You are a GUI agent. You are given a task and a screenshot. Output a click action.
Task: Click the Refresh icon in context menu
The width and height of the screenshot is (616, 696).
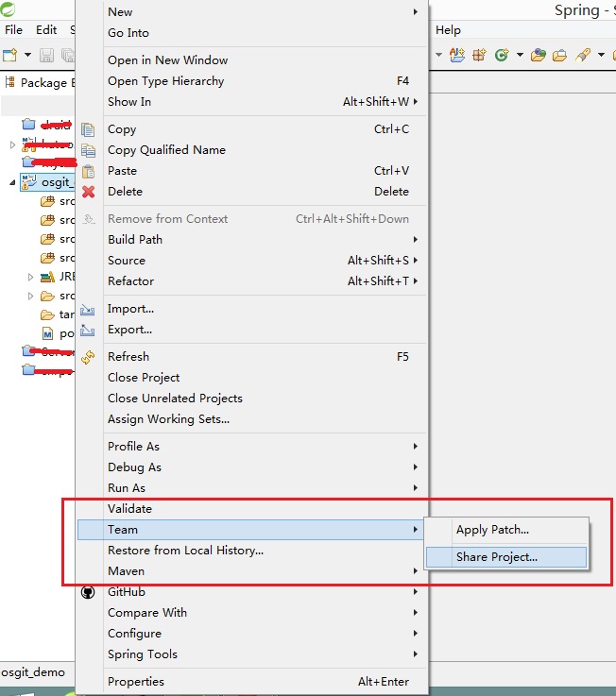coord(89,357)
